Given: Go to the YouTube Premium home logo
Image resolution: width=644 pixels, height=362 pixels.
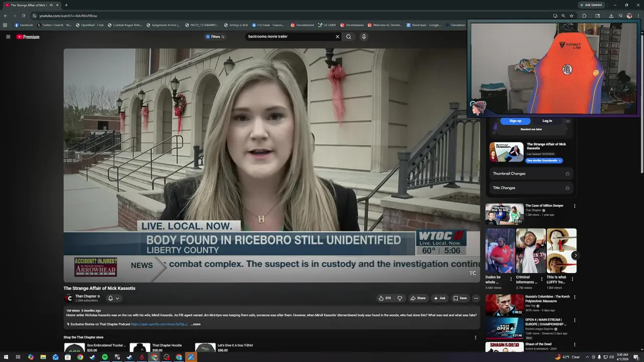Looking at the screenshot, I should coord(28,37).
